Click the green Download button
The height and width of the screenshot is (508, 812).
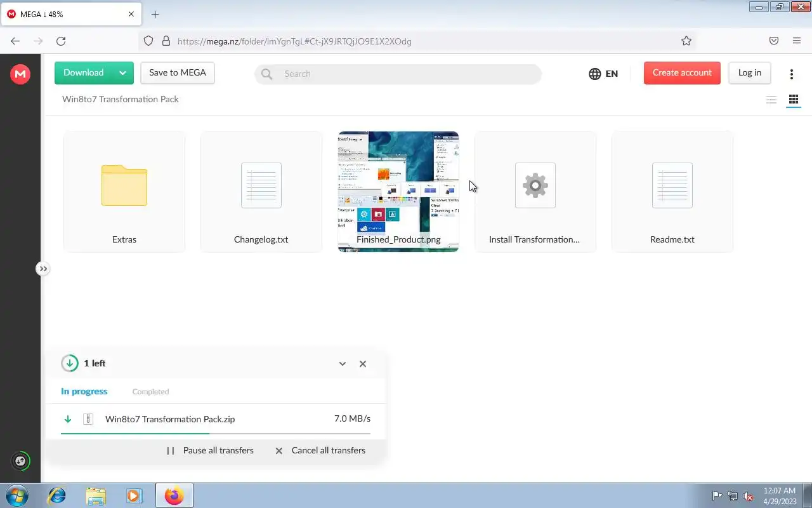tap(84, 73)
